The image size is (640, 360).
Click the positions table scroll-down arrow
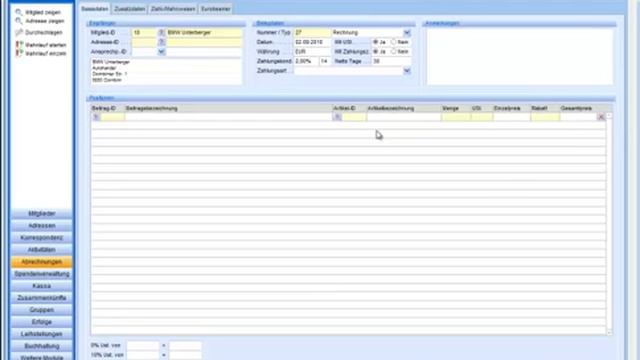point(609,333)
